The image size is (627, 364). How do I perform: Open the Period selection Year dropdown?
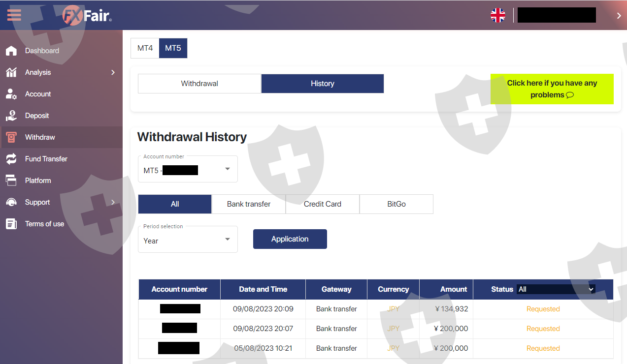[188, 240]
